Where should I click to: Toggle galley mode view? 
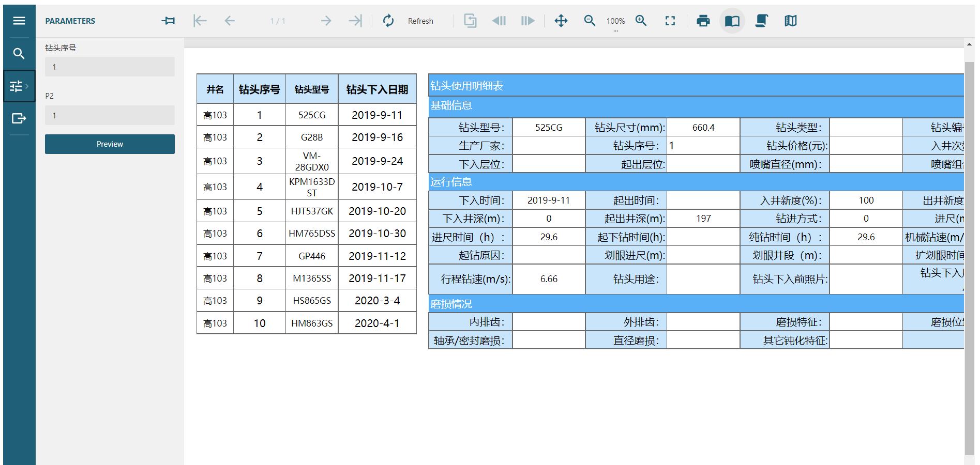point(790,21)
